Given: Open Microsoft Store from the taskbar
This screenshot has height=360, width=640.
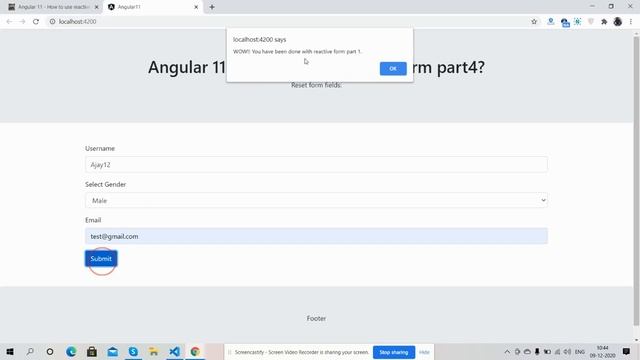Looking at the screenshot, I should [92, 351].
